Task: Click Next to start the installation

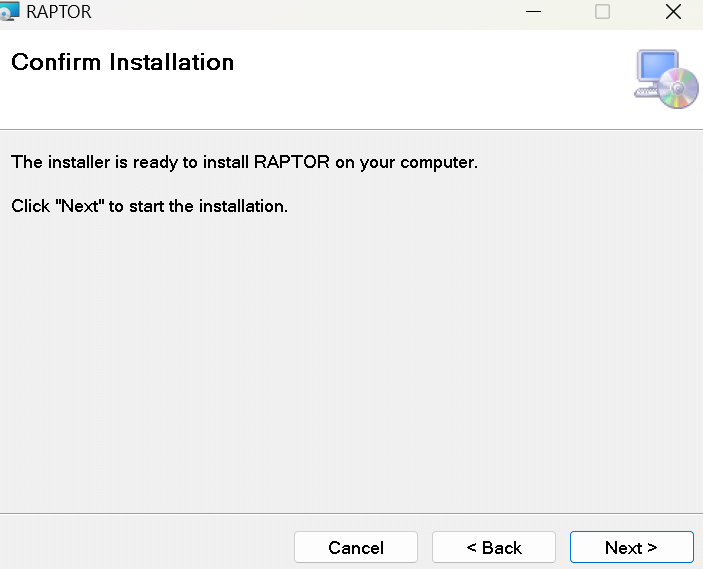Action: click(632, 547)
